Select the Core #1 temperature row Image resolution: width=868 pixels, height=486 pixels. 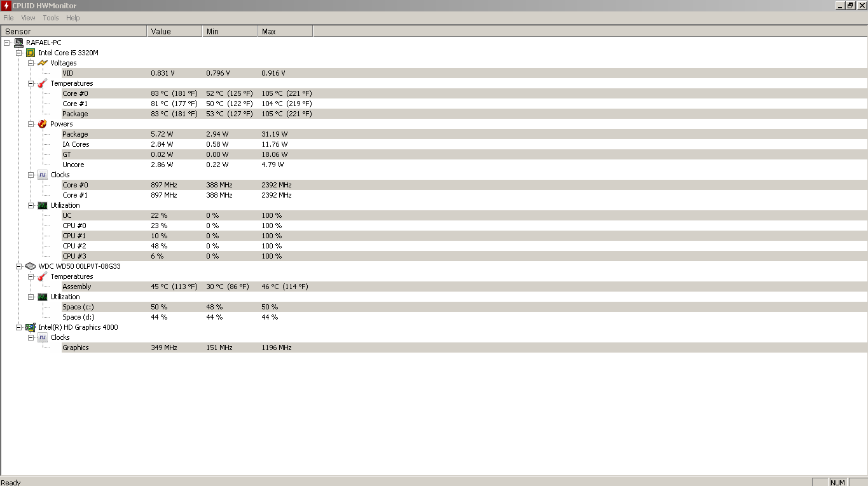click(464, 104)
